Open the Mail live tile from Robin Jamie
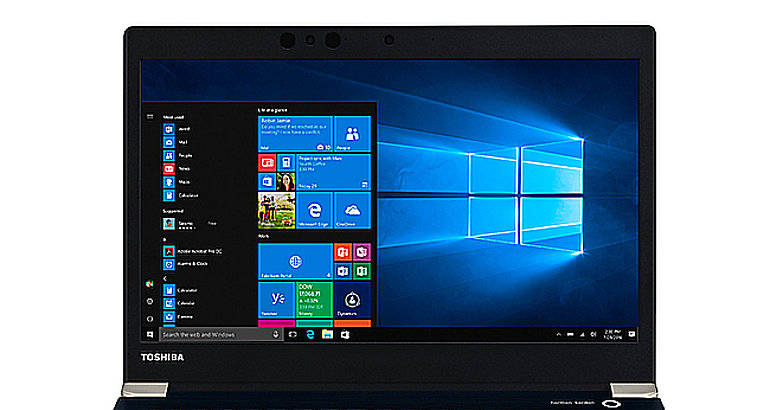This screenshot has width=770, height=410. (295, 134)
